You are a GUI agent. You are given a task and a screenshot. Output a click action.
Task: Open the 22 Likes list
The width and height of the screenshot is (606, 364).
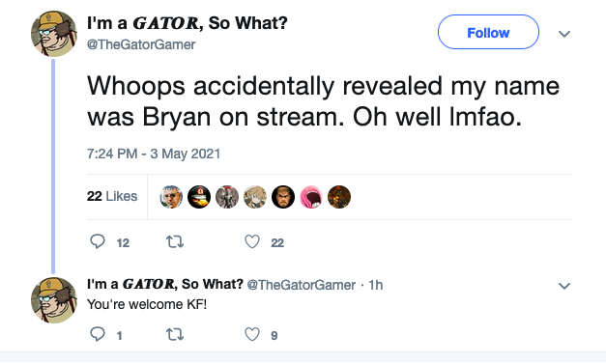coord(112,196)
